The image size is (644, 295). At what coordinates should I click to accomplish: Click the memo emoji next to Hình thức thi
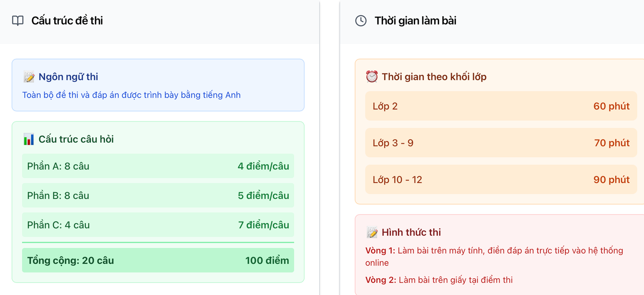pos(372,232)
